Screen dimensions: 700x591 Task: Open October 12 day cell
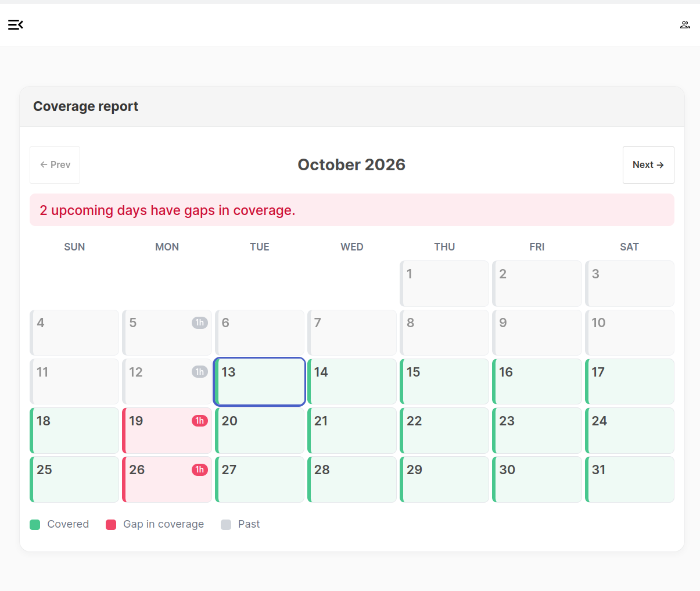pos(167,381)
